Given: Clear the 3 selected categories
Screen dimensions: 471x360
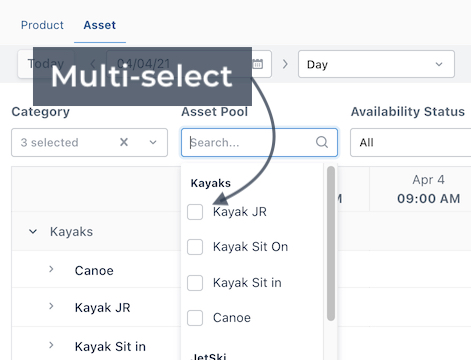Looking at the screenshot, I should pos(124,142).
